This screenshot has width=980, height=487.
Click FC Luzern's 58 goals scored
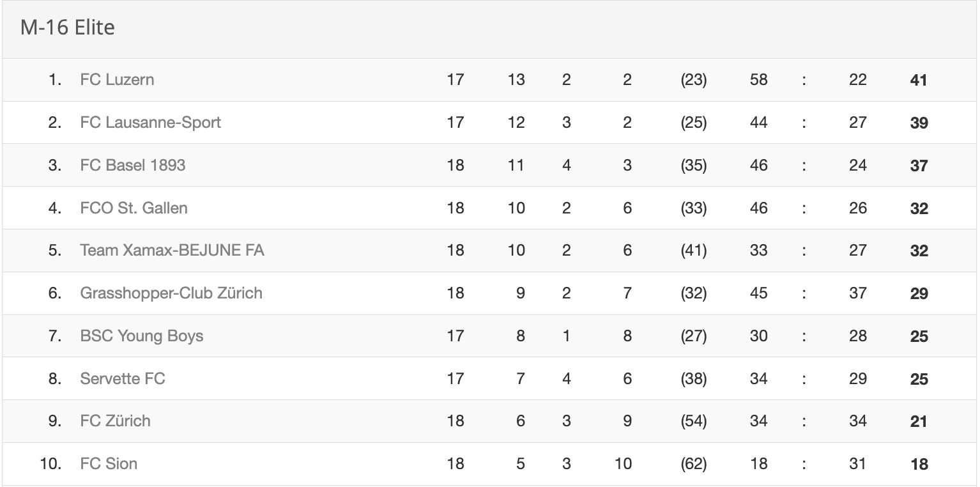[x=758, y=80]
